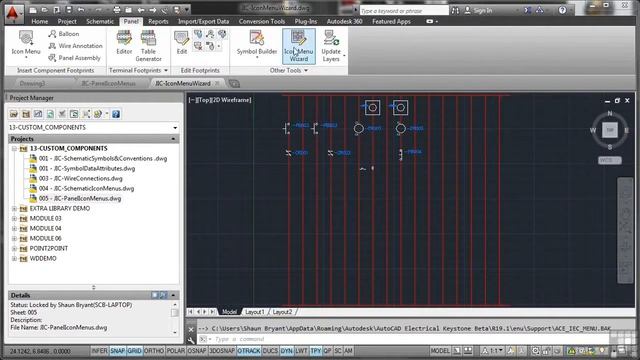Click the next drawing arrow in quick access toolbar
The width and height of the screenshot is (640, 360).
(x=153, y=10)
